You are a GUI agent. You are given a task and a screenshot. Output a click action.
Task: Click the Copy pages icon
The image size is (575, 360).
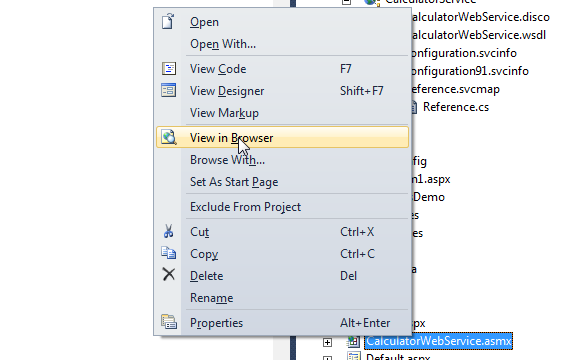tap(169, 253)
